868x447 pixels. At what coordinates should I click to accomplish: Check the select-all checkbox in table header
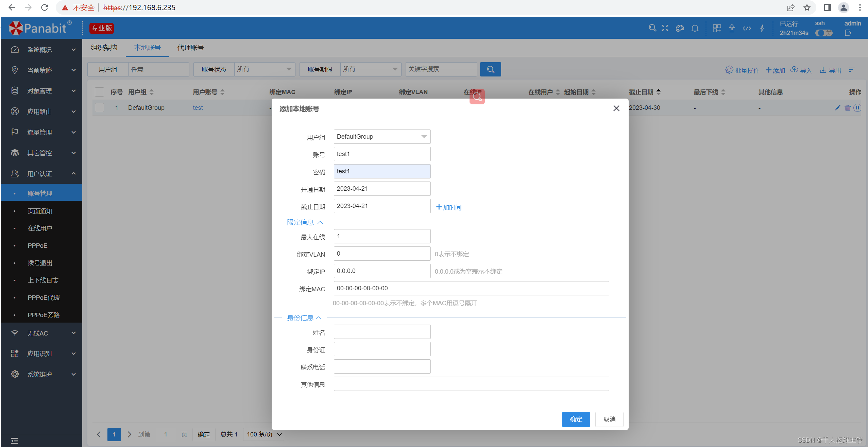pyautogui.click(x=99, y=92)
